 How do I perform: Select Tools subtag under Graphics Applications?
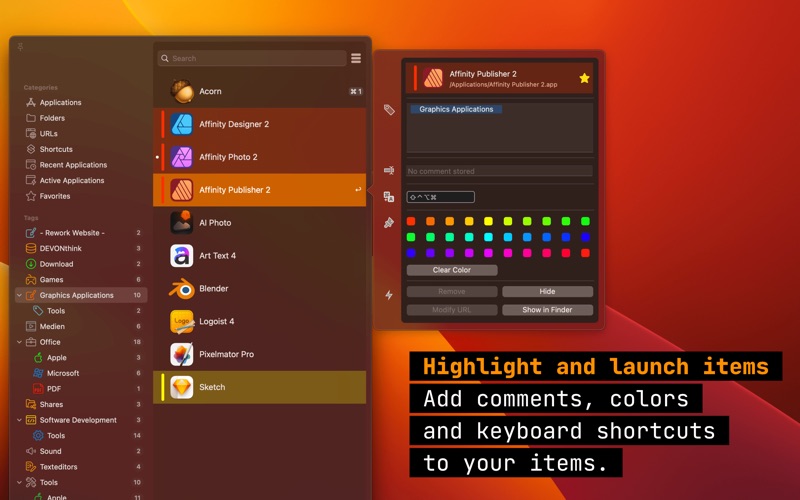pos(82,311)
